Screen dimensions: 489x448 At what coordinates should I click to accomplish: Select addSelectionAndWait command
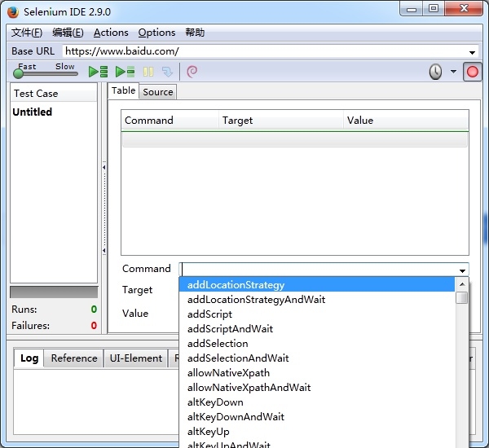317,358
